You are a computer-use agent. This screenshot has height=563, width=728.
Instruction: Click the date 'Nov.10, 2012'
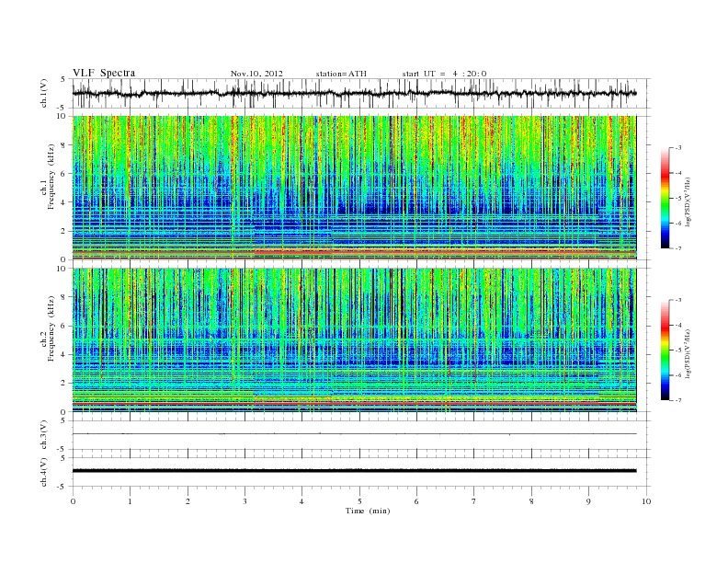[256, 74]
